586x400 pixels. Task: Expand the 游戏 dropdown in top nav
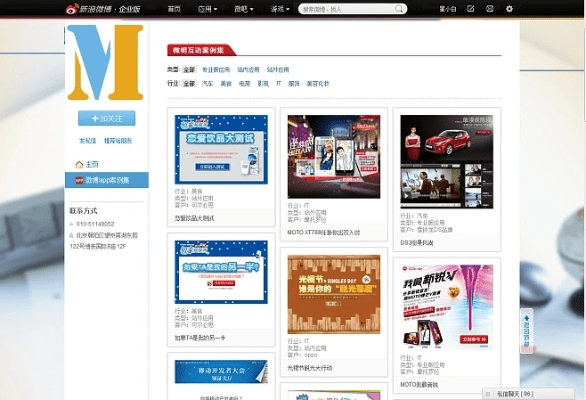tap(280, 9)
